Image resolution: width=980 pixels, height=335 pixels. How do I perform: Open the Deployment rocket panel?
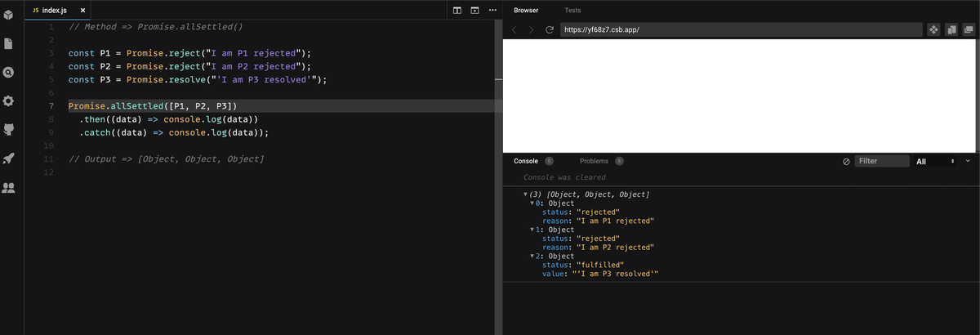pos(9,159)
